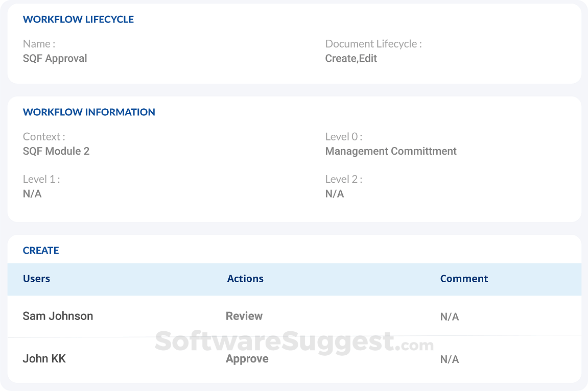
Task: Click the Document Lifecycle value Create,Edit
Action: click(x=351, y=58)
